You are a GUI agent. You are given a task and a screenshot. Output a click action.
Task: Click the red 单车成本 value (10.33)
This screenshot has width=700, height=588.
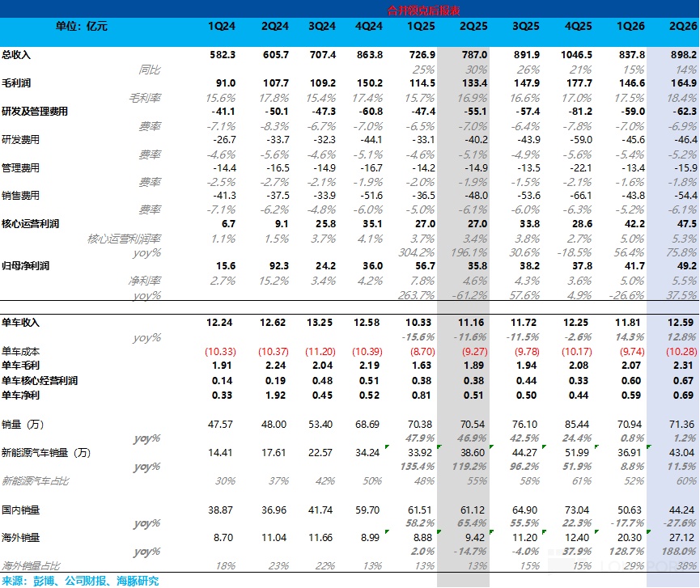click(220, 352)
